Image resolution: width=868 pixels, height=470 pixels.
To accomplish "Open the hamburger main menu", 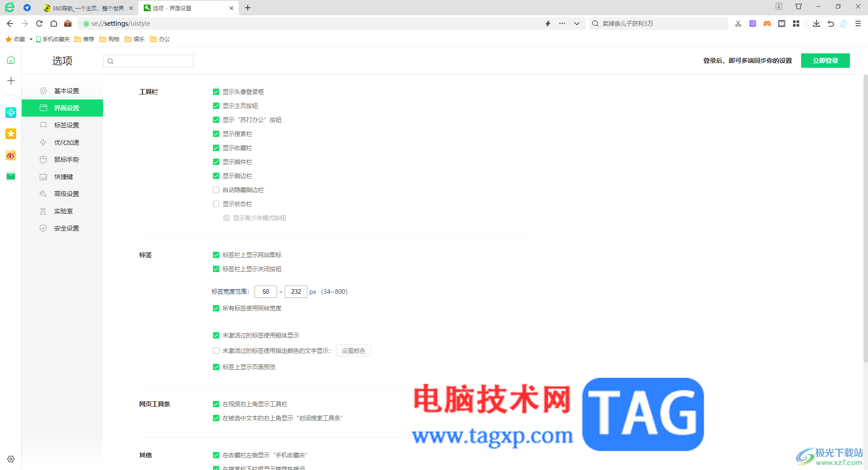I will pyautogui.click(x=858, y=23).
